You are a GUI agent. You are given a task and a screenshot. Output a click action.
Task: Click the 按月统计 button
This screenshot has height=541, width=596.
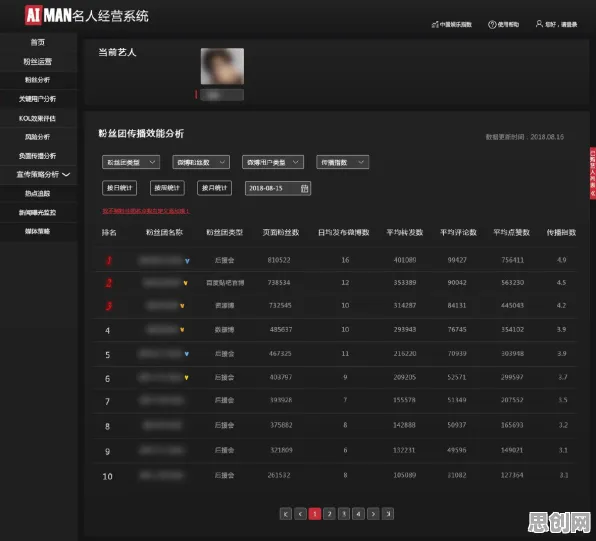[x=214, y=188]
